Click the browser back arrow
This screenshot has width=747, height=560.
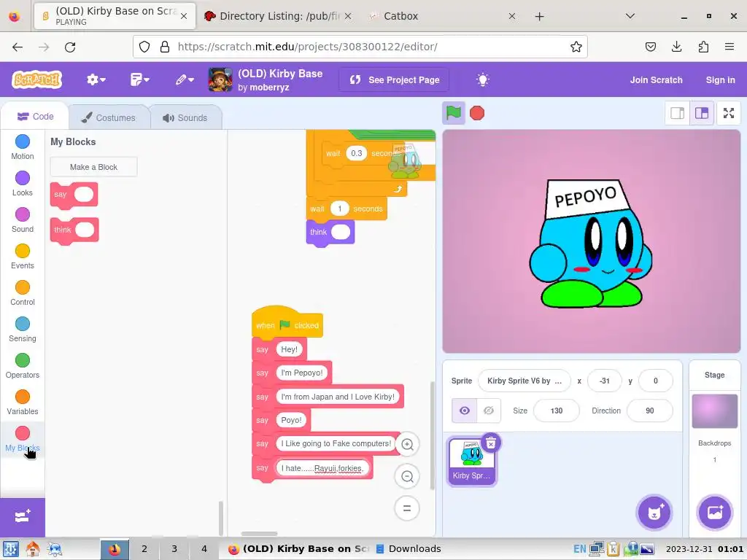pos(18,47)
